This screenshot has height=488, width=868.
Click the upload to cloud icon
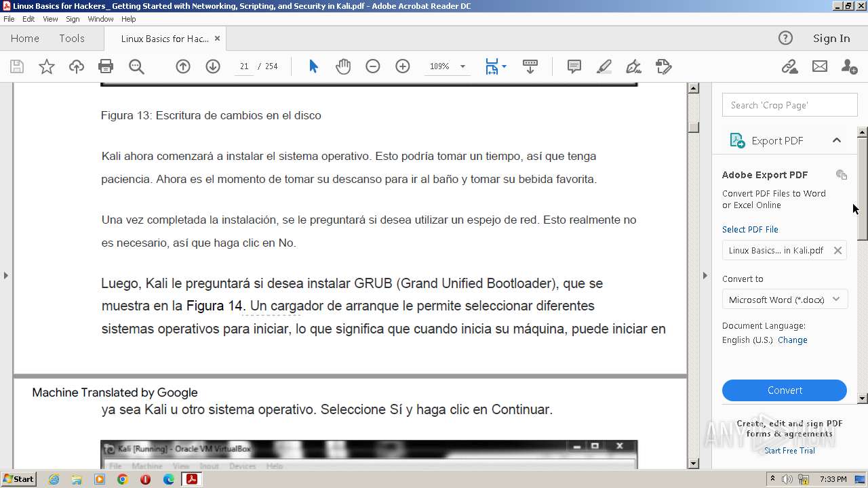tap(77, 66)
